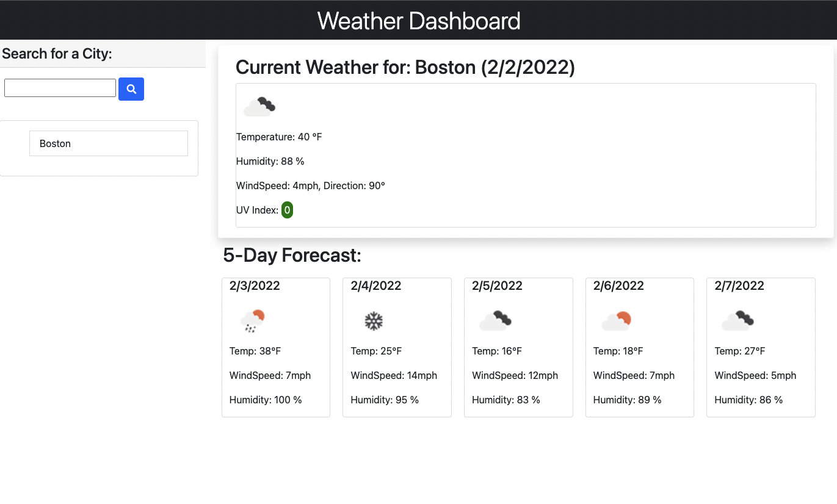Viewport: 837px width, 504px height.
Task: Click the city search input field
Action: click(x=59, y=87)
